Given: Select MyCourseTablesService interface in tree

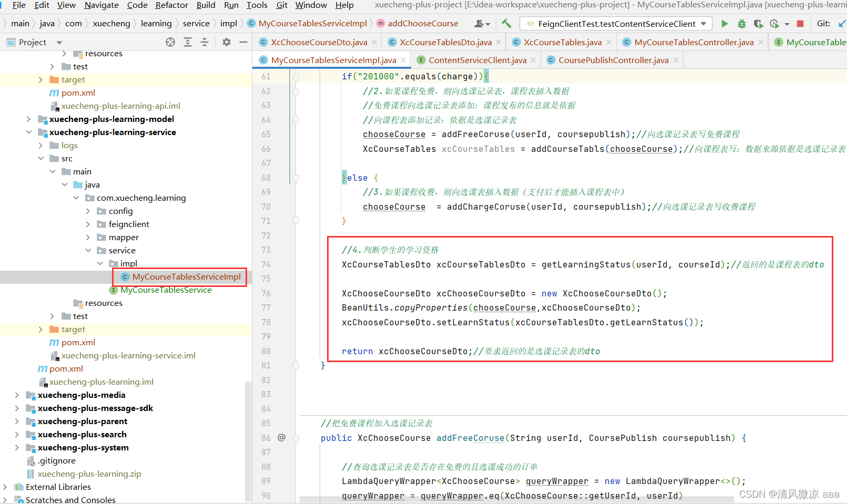Looking at the screenshot, I should (x=166, y=290).
